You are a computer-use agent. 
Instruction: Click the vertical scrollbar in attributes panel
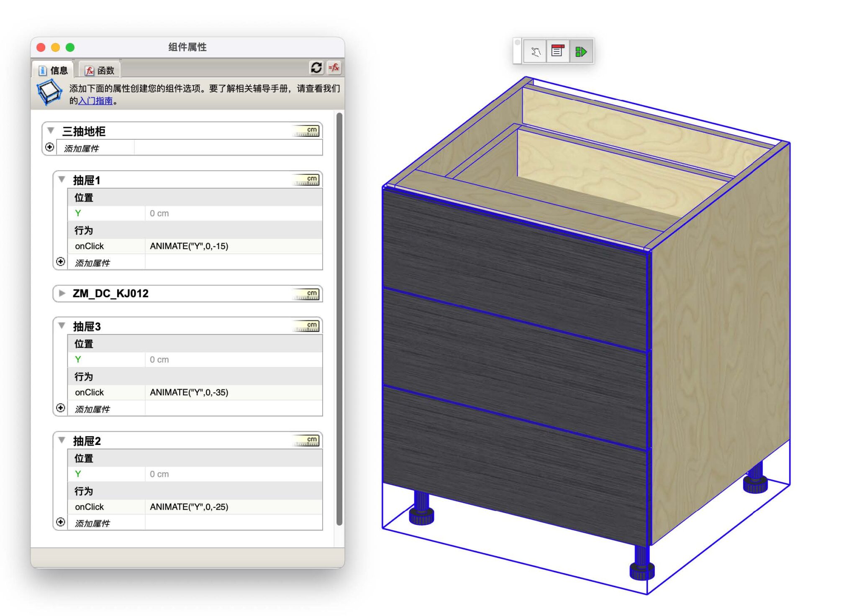[x=339, y=318]
